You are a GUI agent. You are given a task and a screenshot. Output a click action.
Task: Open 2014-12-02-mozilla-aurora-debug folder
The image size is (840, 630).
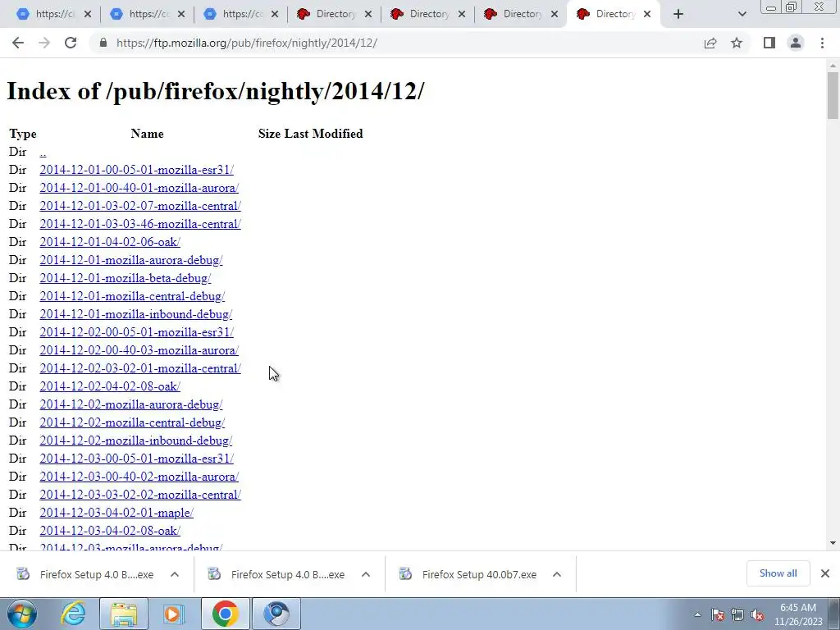click(x=131, y=404)
